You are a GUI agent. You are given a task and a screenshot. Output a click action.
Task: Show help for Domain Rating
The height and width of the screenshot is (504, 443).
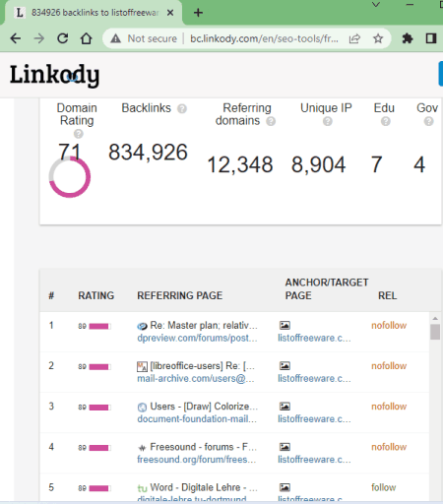pyautogui.click(x=78, y=134)
